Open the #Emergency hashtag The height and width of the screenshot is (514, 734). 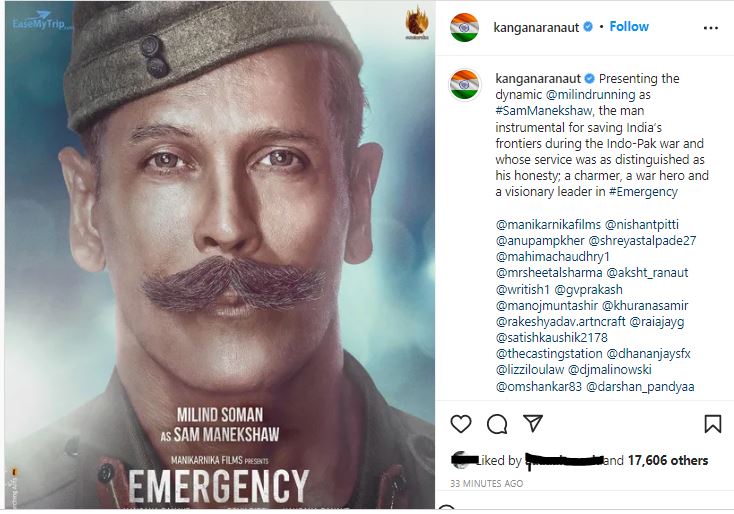point(643,191)
